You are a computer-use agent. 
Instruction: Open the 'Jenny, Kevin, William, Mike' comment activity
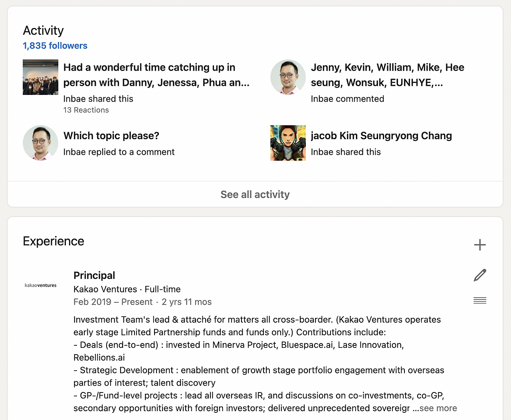tap(387, 75)
